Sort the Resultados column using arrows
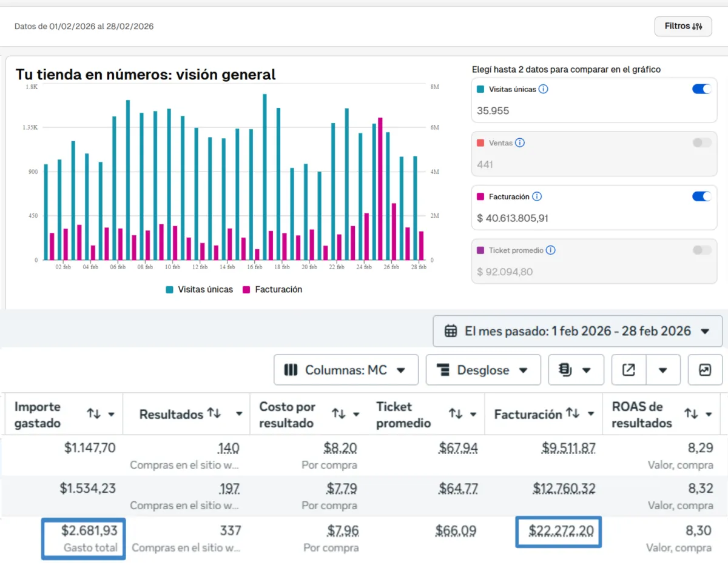 tap(214, 413)
